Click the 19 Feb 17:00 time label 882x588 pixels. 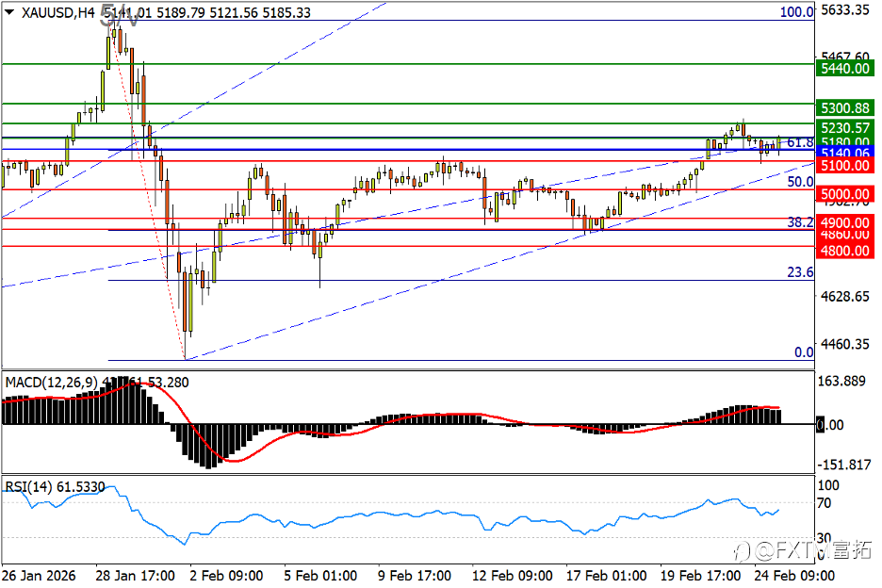[700, 576]
